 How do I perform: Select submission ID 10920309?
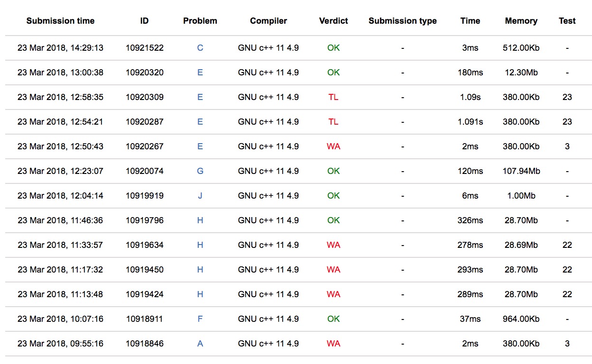145,97
